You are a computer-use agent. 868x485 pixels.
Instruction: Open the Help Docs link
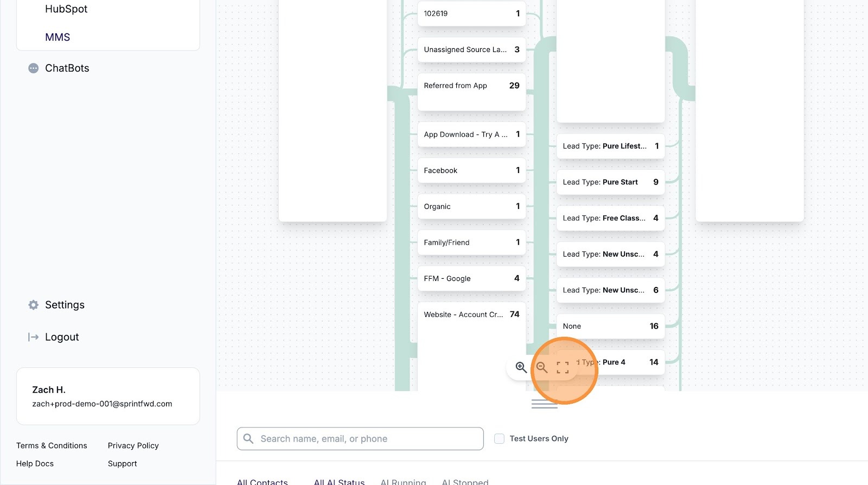pyautogui.click(x=35, y=463)
